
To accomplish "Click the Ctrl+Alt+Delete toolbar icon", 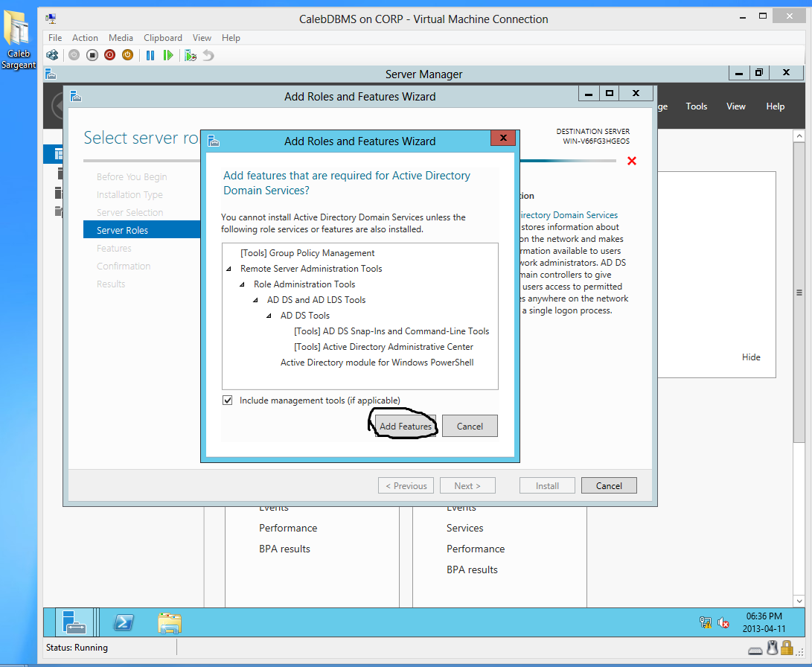I will (52, 55).
